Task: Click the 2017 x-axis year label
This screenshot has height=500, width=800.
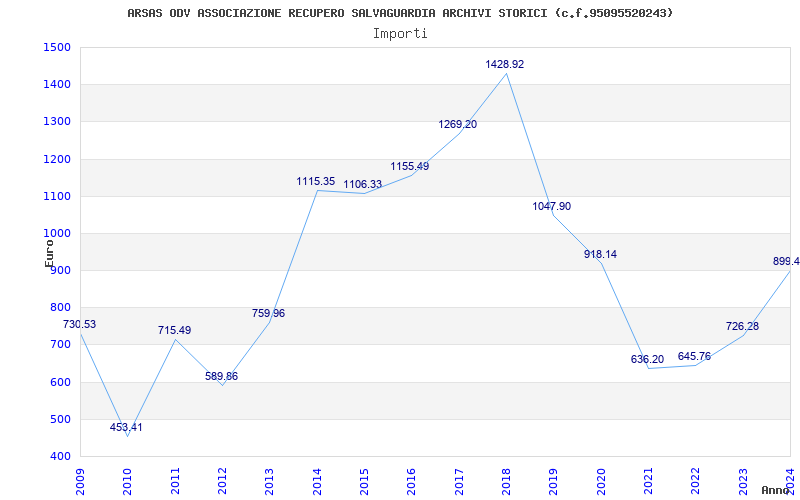Action: (x=459, y=481)
